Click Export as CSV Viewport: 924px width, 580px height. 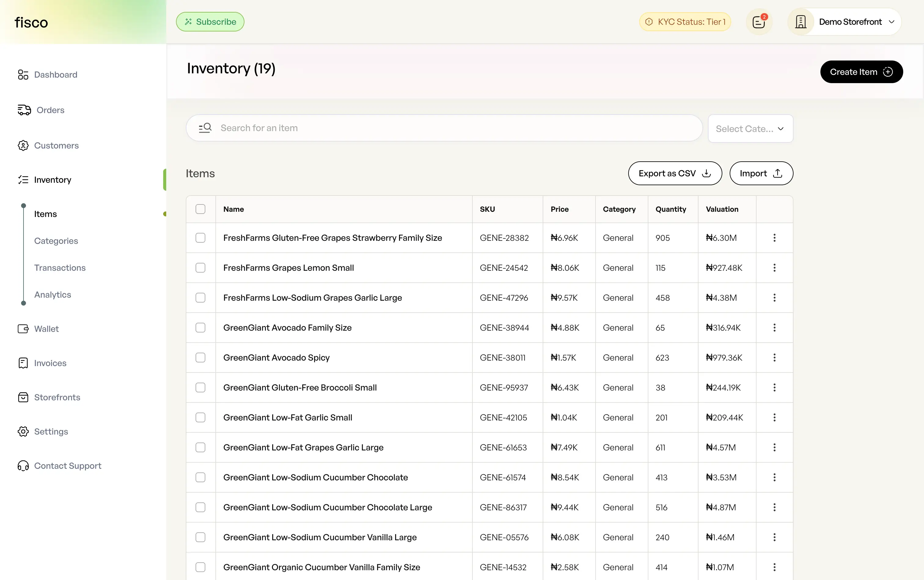[x=674, y=173]
